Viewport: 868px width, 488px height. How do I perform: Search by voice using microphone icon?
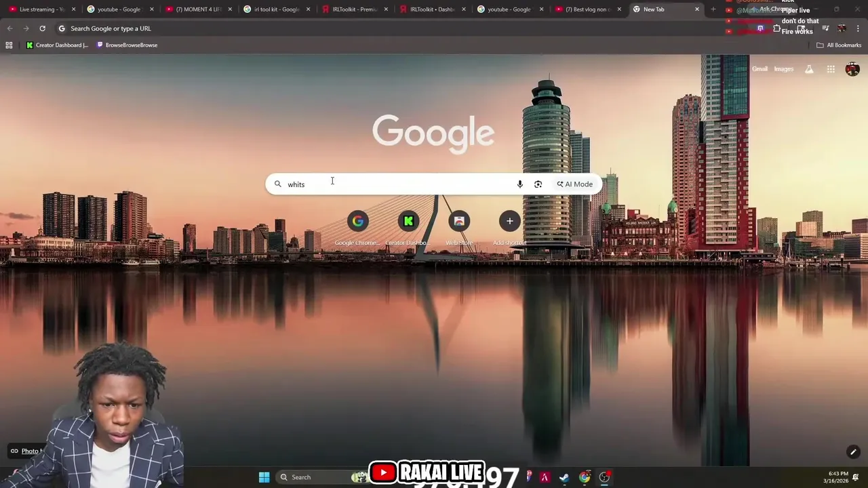tap(519, 184)
